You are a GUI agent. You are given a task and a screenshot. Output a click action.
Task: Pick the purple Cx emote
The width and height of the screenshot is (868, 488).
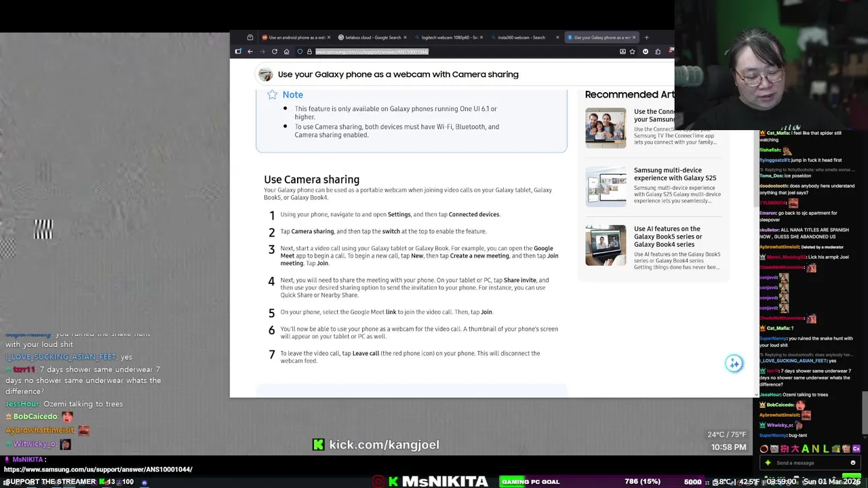click(x=856, y=449)
